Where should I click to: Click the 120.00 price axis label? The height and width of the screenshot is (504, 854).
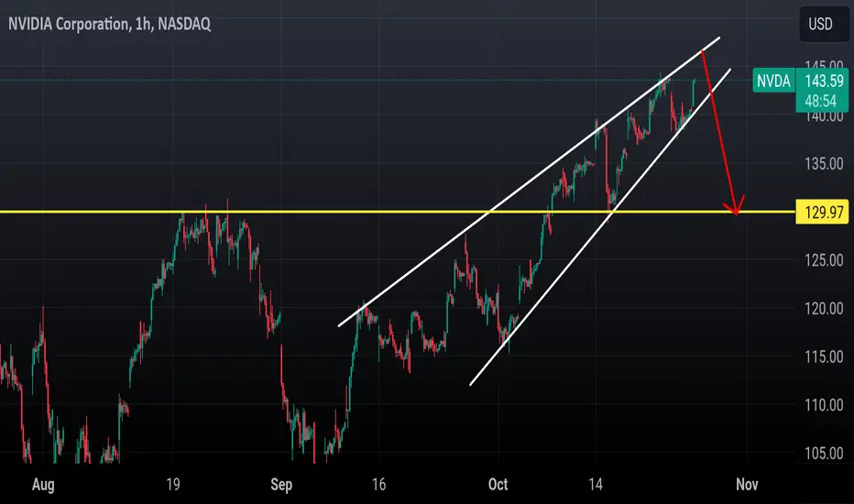tap(824, 309)
